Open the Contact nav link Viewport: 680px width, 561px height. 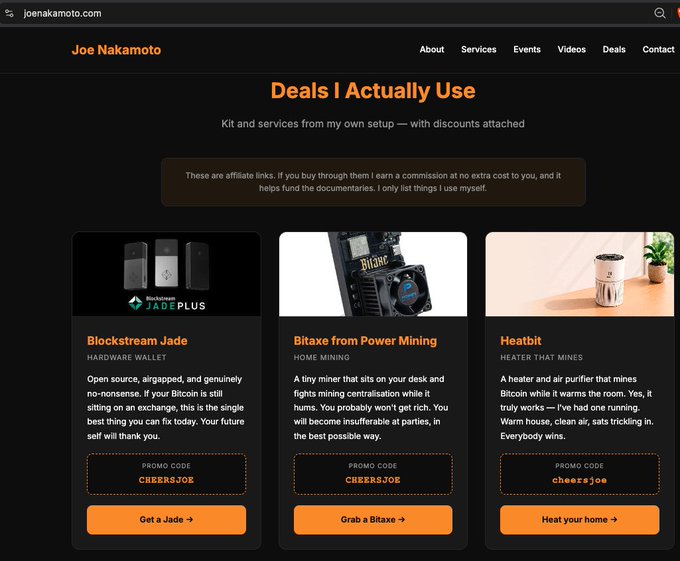click(x=658, y=49)
